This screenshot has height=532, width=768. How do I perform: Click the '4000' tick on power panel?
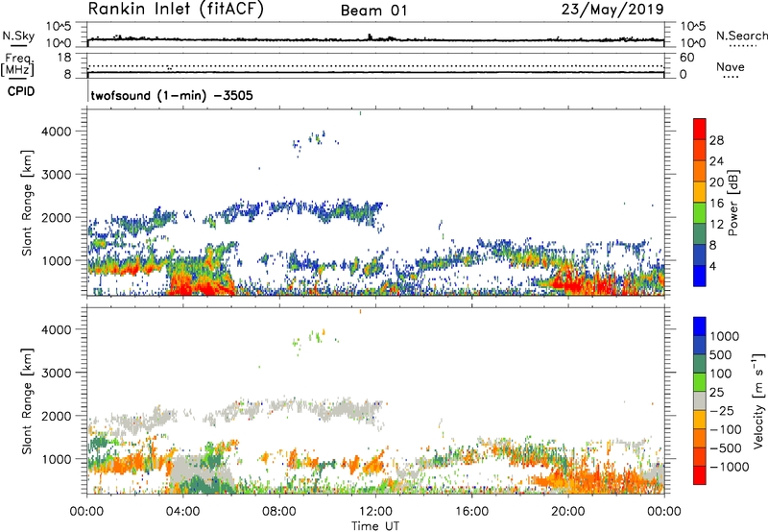57,132
